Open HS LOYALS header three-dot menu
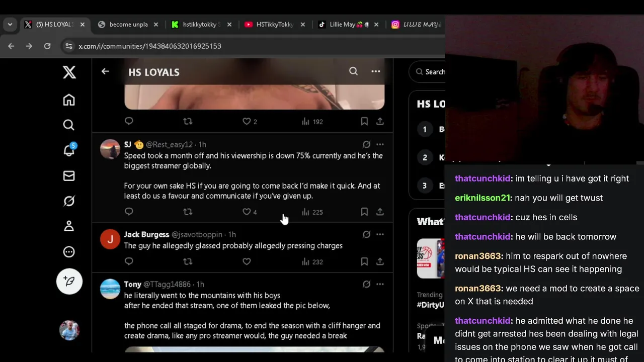Screen dimensions: 644x362 click(375, 71)
